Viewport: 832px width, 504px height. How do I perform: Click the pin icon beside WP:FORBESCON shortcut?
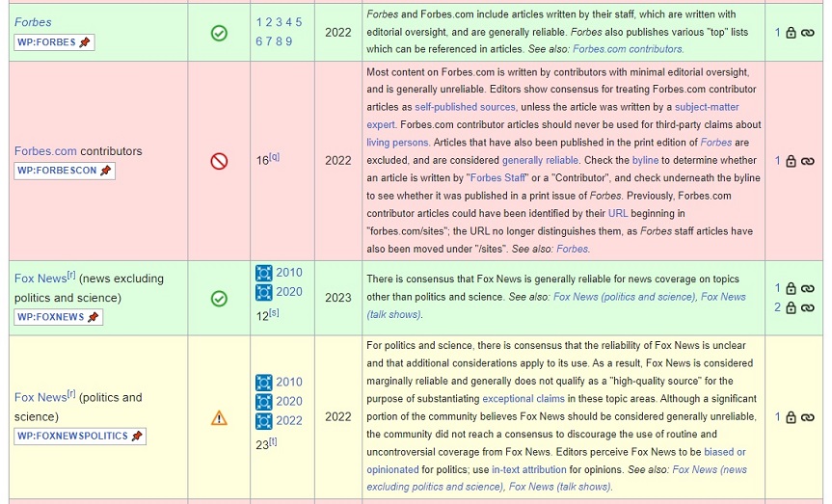coord(105,171)
